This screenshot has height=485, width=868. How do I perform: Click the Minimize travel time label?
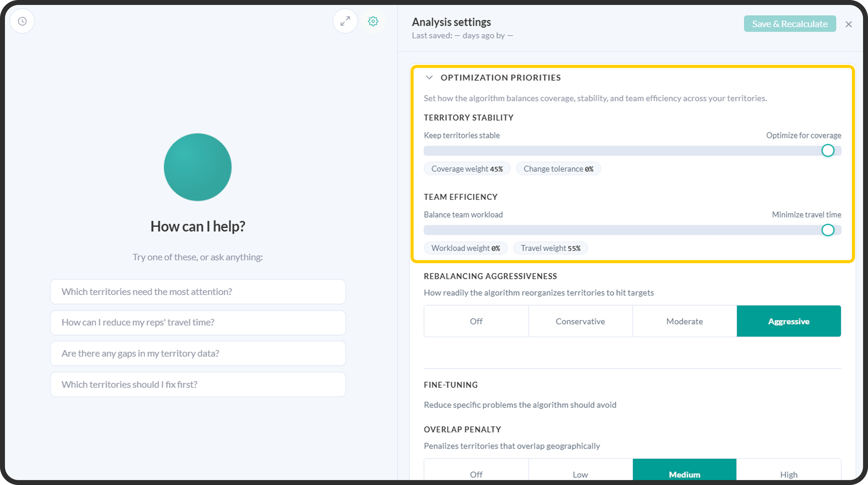point(806,215)
